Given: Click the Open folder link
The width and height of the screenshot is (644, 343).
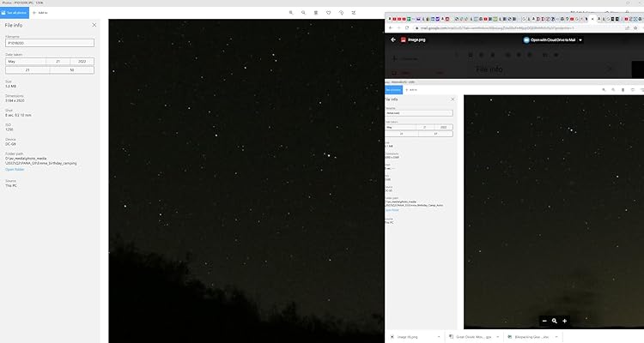Looking at the screenshot, I should tap(15, 170).
